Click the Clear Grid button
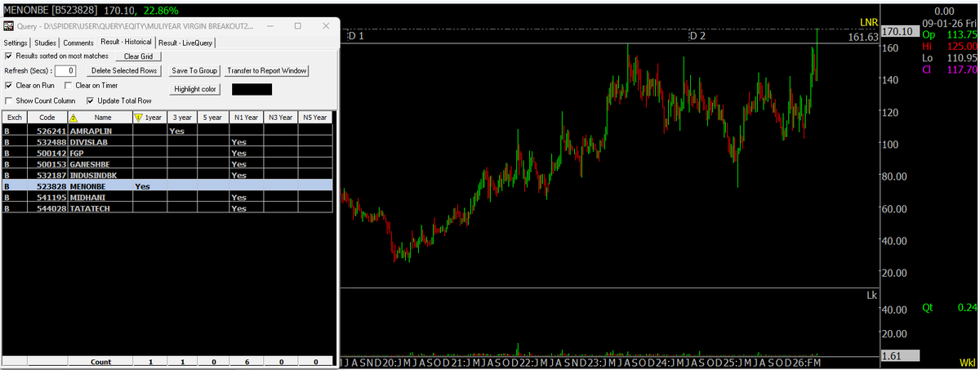 (x=139, y=56)
